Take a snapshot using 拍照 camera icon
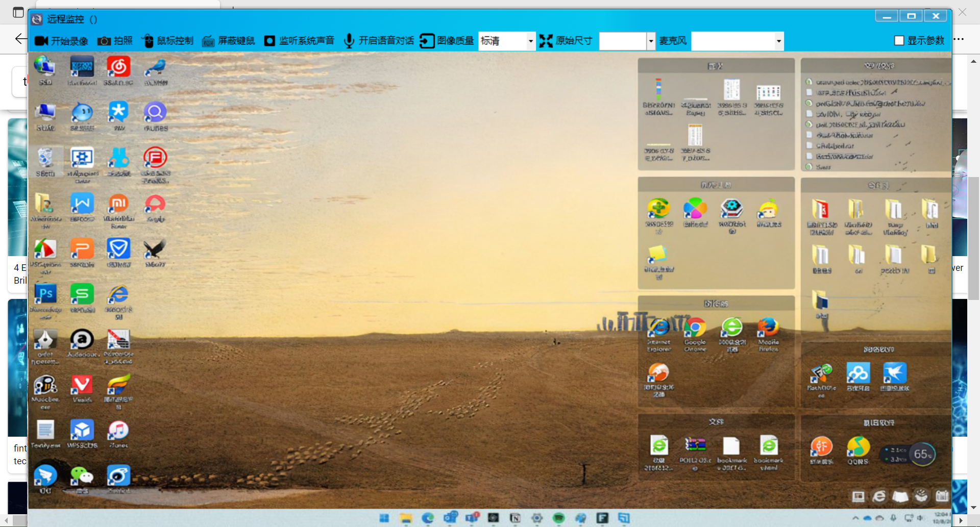 point(115,41)
